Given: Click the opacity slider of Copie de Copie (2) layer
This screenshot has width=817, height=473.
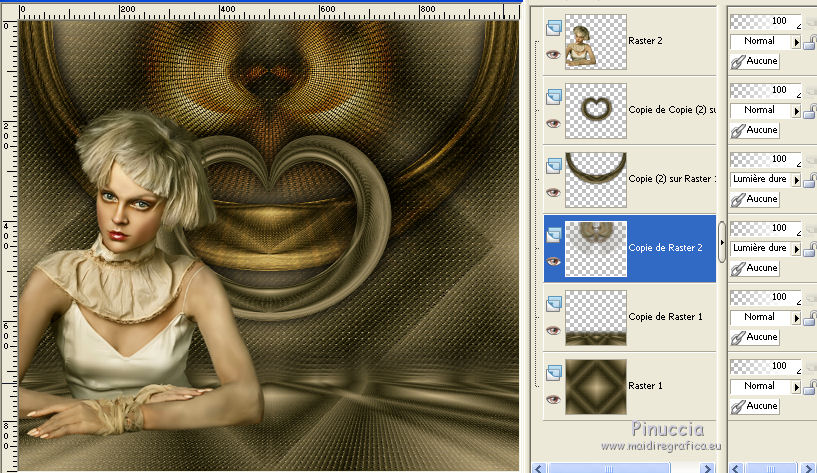Looking at the screenshot, I should click(x=765, y=90).
